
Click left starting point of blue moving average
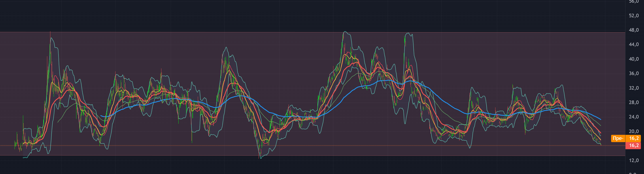[x=101, y=116]
